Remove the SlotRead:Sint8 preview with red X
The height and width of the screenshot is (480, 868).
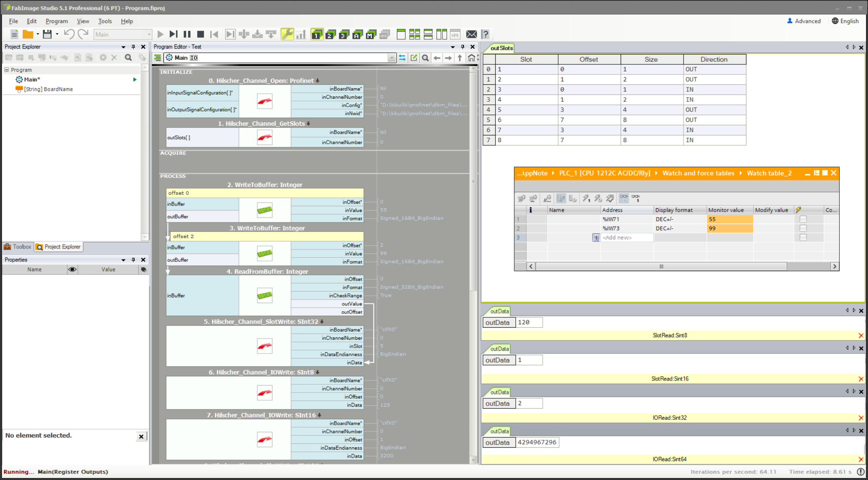click(x=861, y=336)
